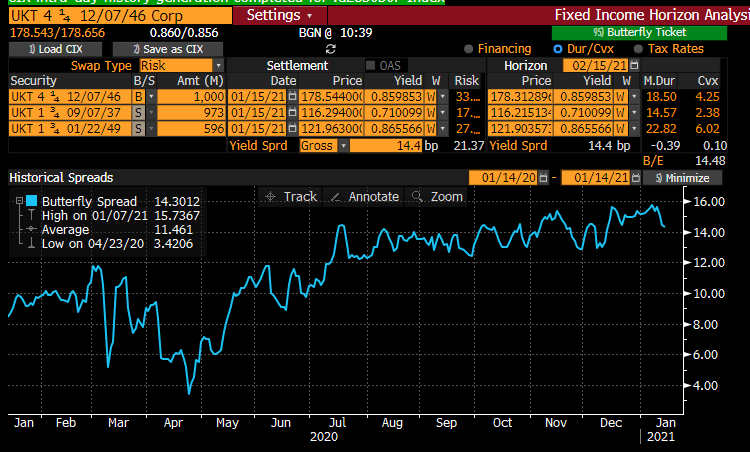This screenshot has height=452, width=750.
Task: Edit the yield spread field showing 14.4
Action: point(386,145)
